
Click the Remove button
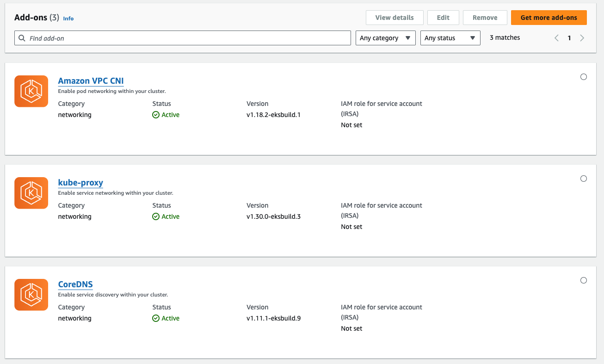click(485, 18)
